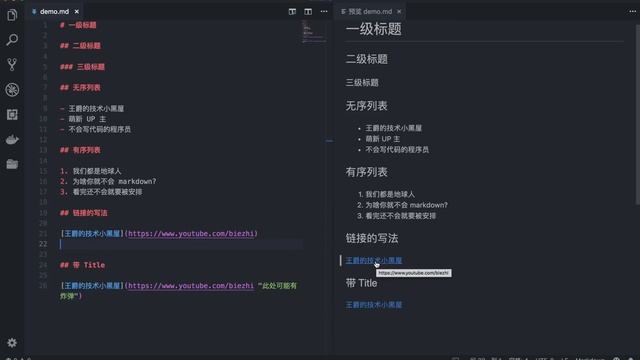Click 王爵的技术小黑屋 link under 链接的写法 in preview
The width and height of the screenshot is (640, 360).
pyautogui.click(x=373, y=260)
